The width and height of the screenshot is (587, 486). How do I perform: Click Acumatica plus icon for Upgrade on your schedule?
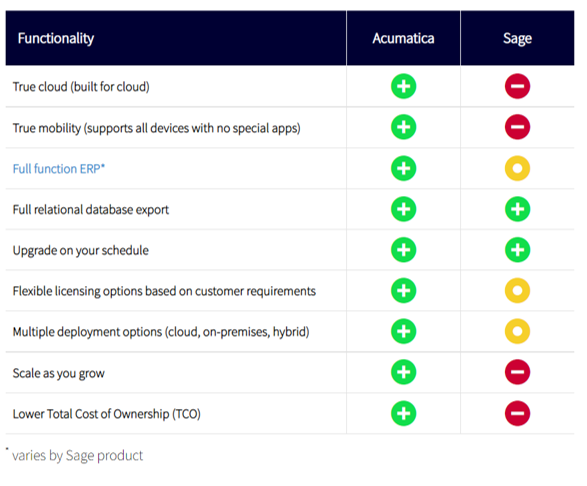click(403, 250)
